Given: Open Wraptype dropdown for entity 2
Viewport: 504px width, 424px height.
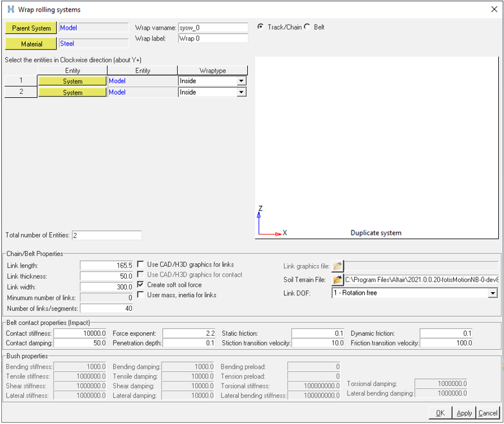Looking at the screenshot, I should coord(241,93).
